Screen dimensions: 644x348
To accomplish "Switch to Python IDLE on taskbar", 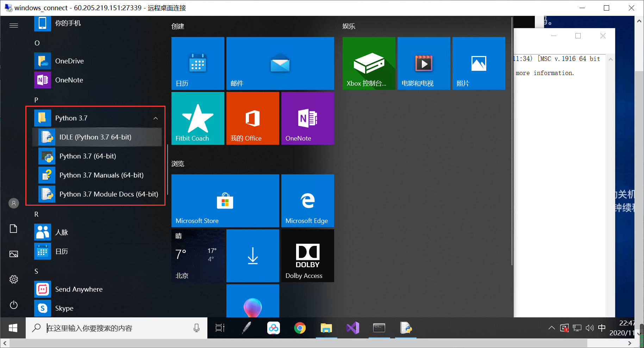I will click(406, 328).
